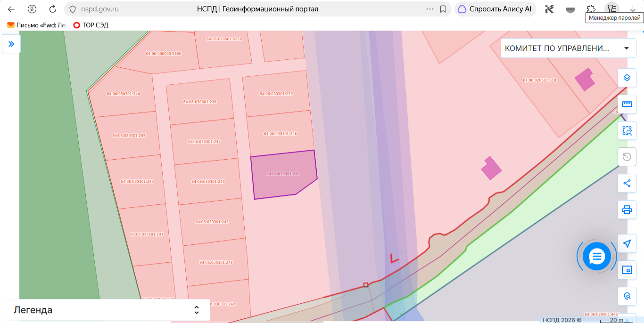Open the КОМИТЕТ ПО УПРАВЛЕНИ... dropdown
Viewport: 644px width, 323px height.
click(568, 48)
